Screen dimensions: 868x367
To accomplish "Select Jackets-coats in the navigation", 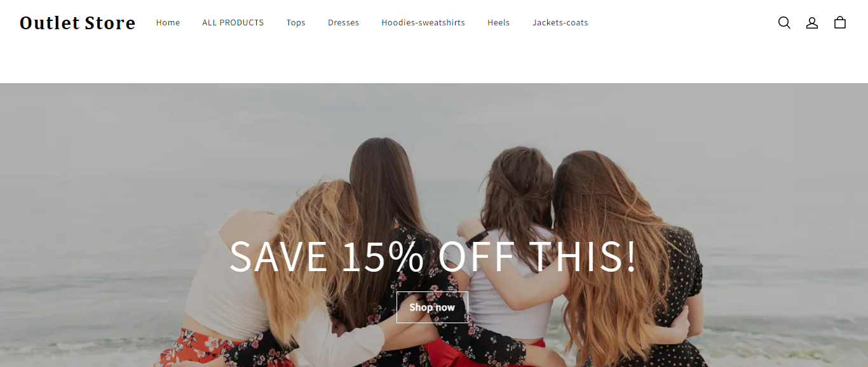I will [x=560, y=23].
